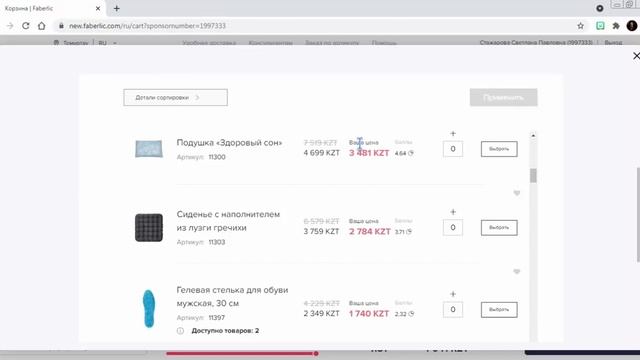Screen dimensions: 640x360
Task: Open the blue gel insole thumbnail
Action: [149, 309]
